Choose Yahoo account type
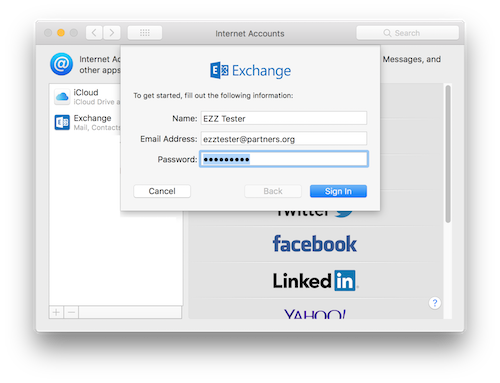 click(x=315, y=313)
